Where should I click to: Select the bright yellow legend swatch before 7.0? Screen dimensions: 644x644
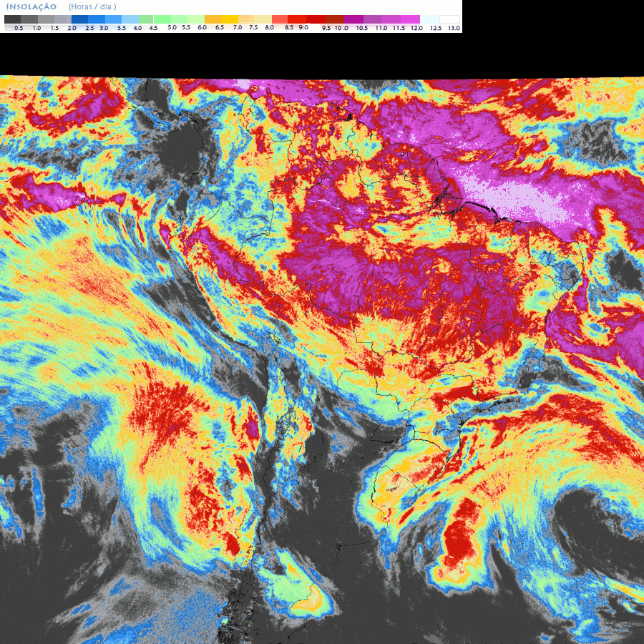230,19
